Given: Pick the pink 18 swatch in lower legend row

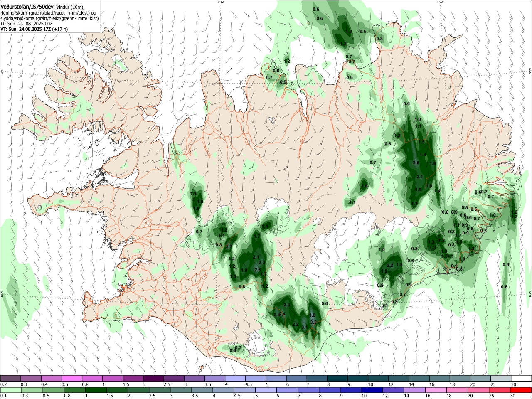Looking at the screenshot, I should 456,390.
